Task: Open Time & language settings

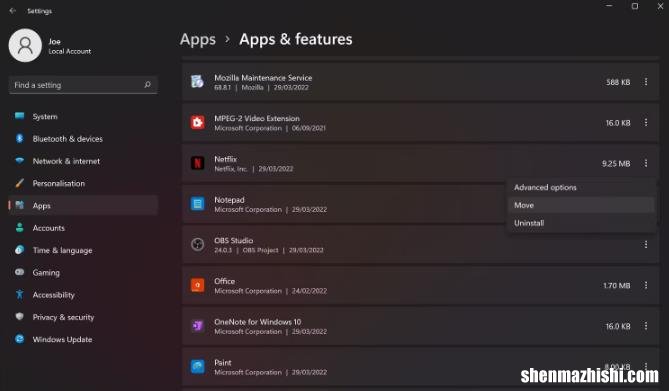Action: coord(83,250)
